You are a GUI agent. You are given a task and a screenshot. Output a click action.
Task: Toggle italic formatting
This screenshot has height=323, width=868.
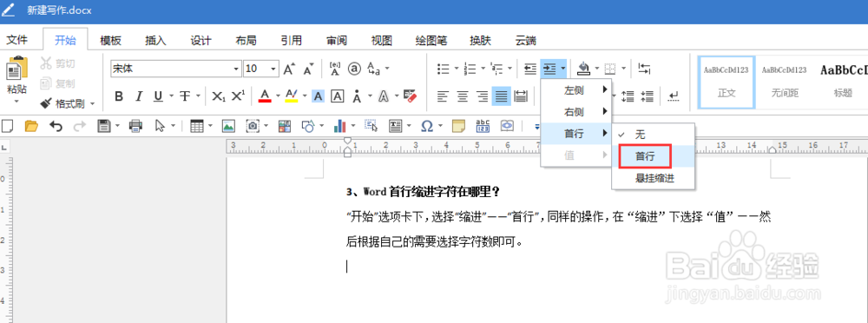pos(139,96)
